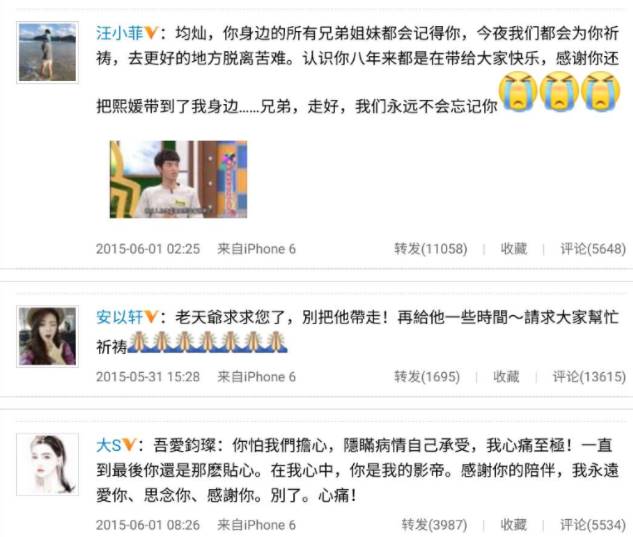
Task: Click the verified V badge next to 安以轩
Action: [x=151, y=317]
